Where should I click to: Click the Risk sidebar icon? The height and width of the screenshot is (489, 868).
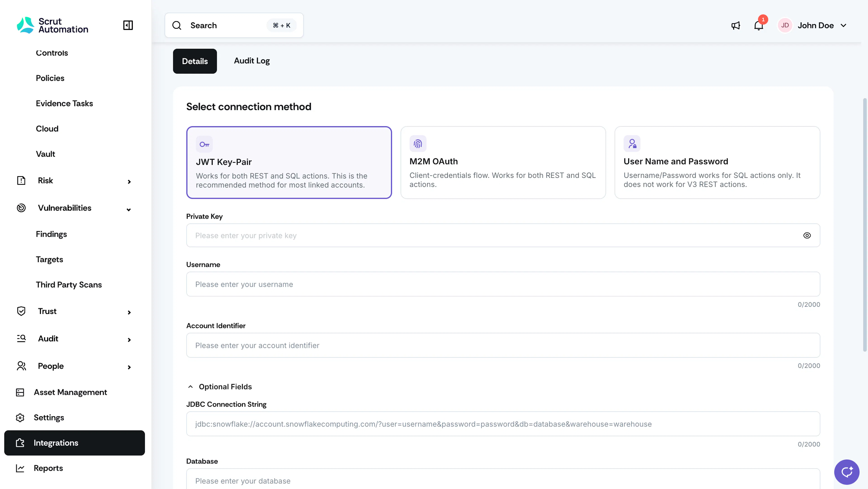click(21, 180)
